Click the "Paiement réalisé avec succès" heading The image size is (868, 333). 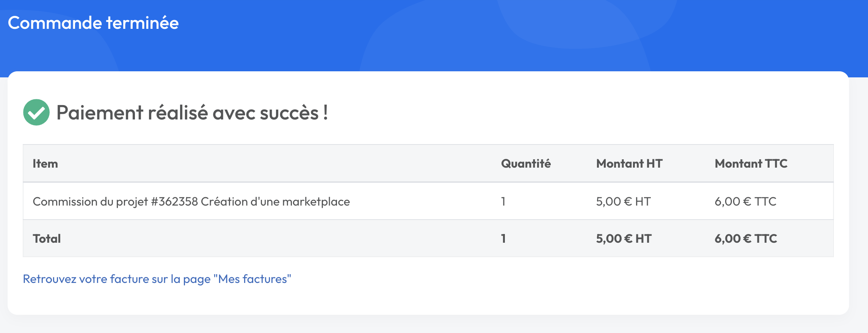coord(192,113)
